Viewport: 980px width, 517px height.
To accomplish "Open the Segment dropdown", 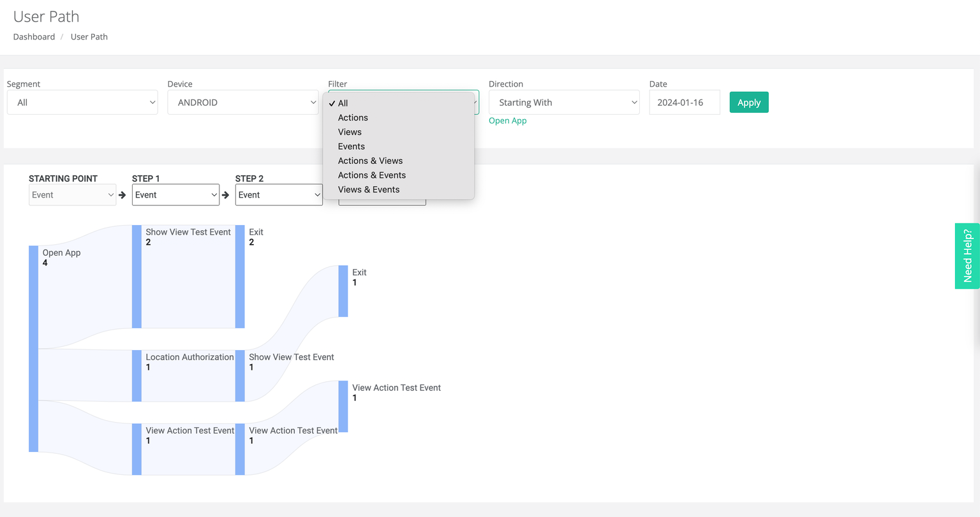I will tap(82, 102).
